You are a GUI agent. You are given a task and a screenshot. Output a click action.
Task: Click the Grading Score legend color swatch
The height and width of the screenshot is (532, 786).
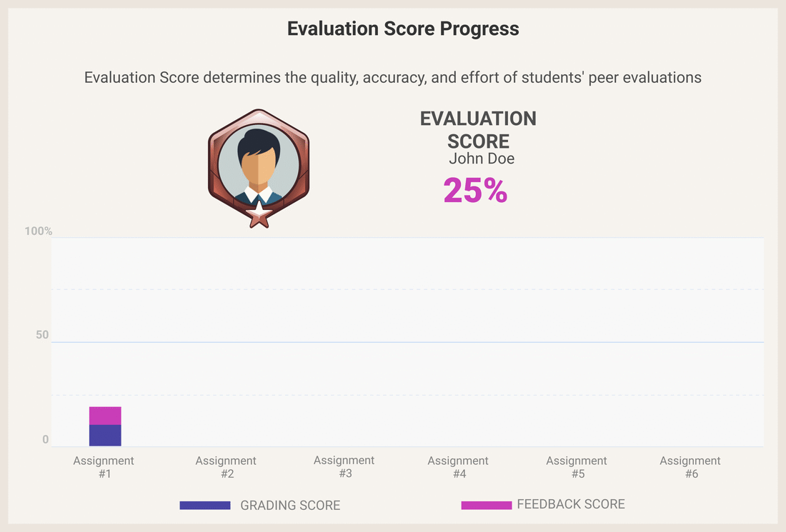coord(205,506)
